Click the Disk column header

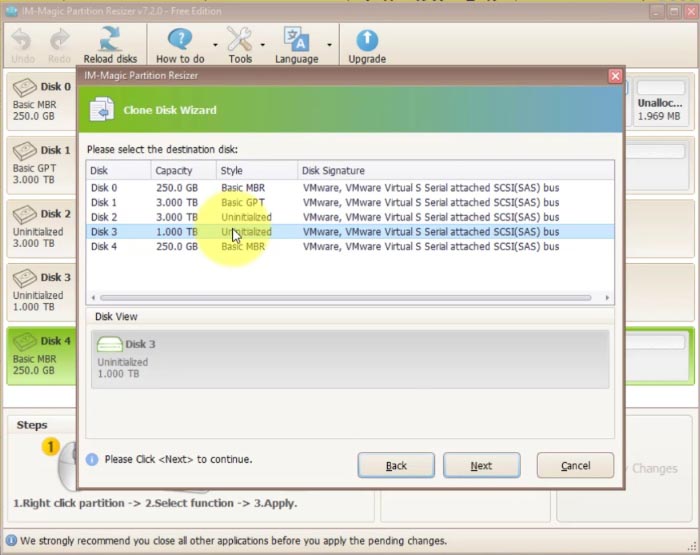tap(119, 171)
